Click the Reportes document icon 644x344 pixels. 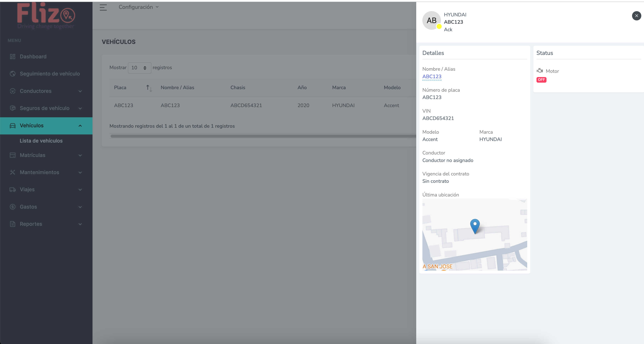(13, 224)
